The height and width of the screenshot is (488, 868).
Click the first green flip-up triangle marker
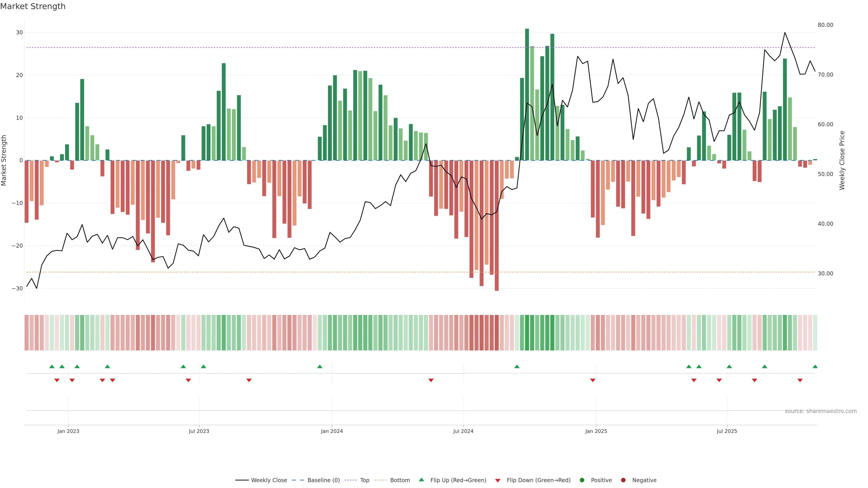pyautogui.click(x=52, y=366)
